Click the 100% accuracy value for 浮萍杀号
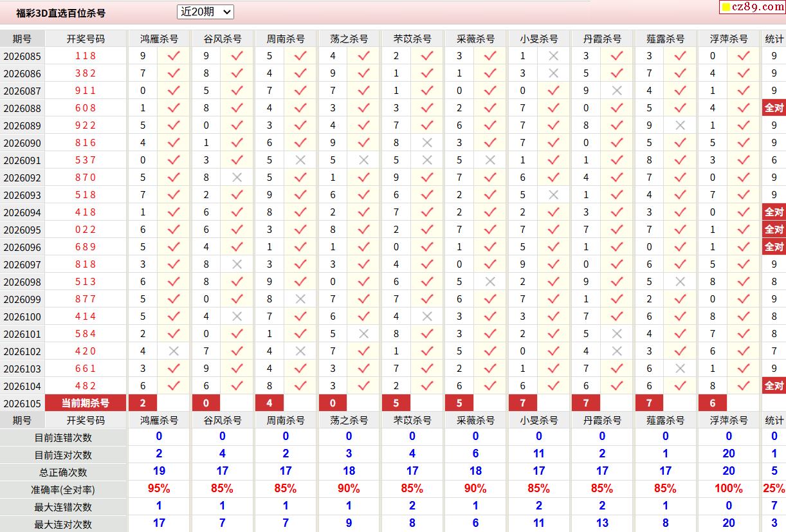Screen dimensions: 786x532 tap(729, 488)
